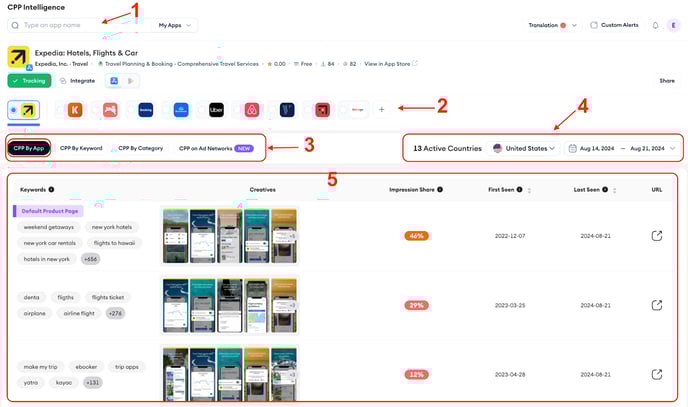Click the search magnifier icon

tap(15, 25)
